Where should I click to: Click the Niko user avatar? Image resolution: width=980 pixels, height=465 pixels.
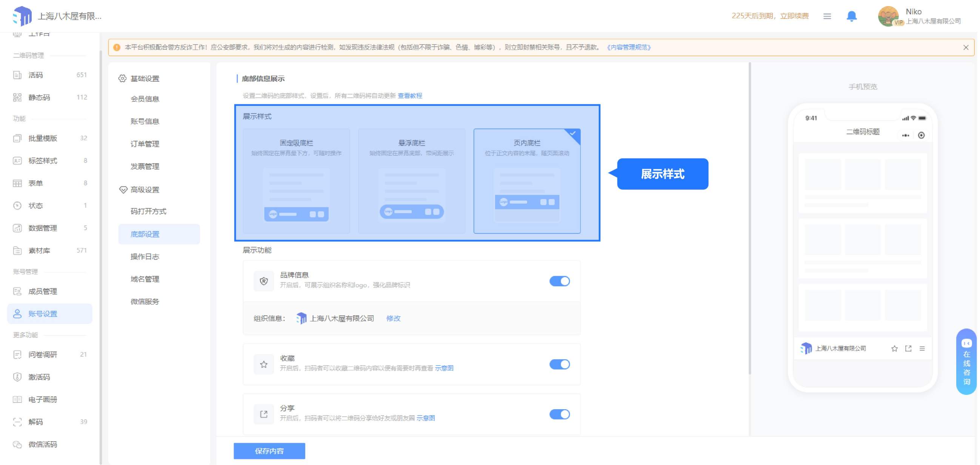pos(888,16)
